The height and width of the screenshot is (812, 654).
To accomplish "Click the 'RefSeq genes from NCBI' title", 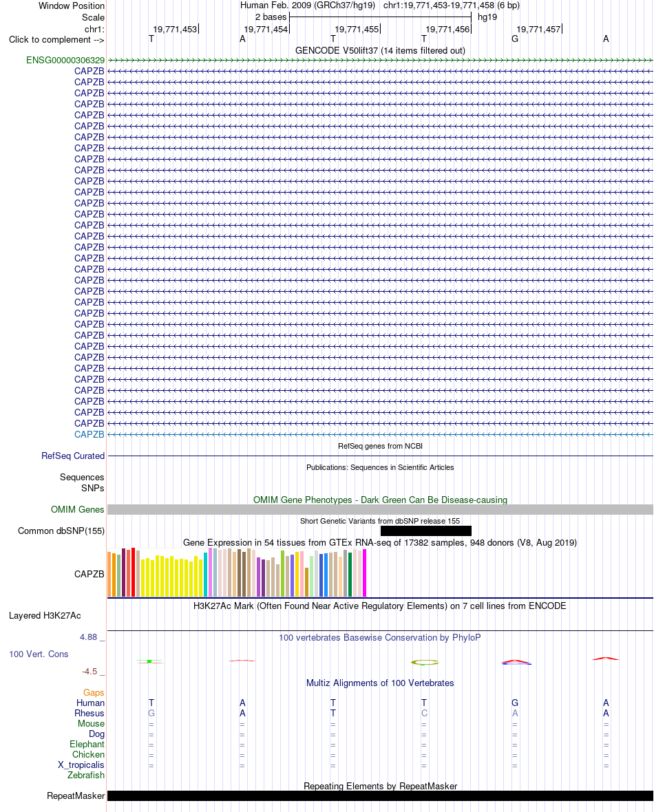I will [380, 446].
